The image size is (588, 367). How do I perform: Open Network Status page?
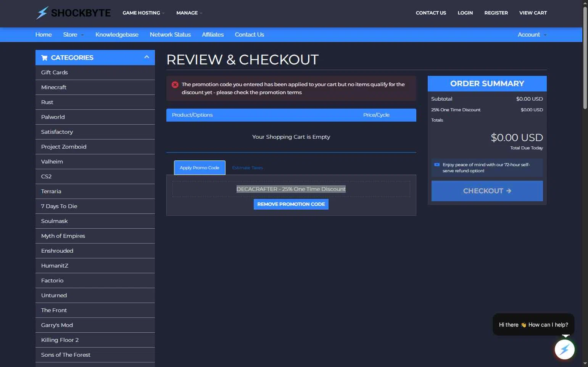coord(170,35)
